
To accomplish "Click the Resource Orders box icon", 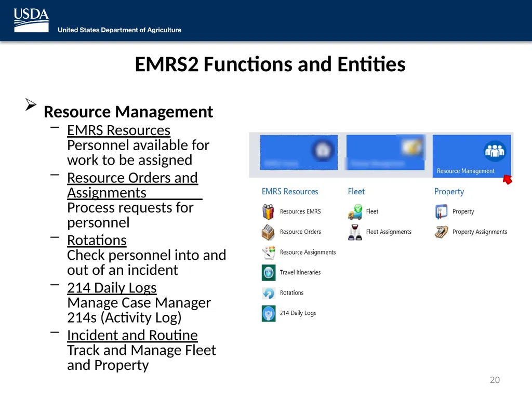I will coord(268,232).
